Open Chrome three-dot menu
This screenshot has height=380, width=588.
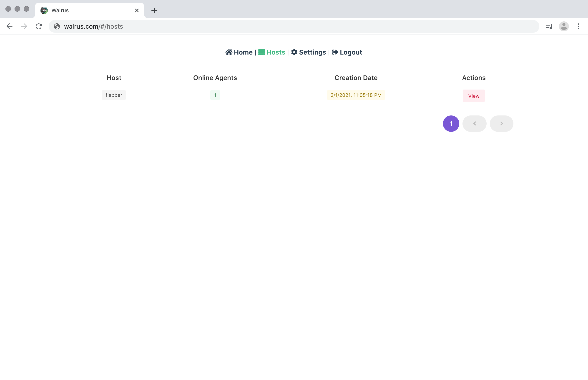coord(578,26)
